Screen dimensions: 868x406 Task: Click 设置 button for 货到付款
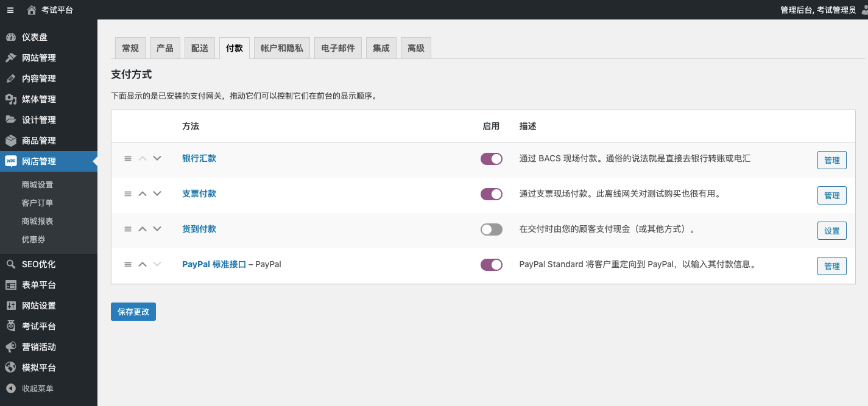pyautogui.click(x=832, y=231)
